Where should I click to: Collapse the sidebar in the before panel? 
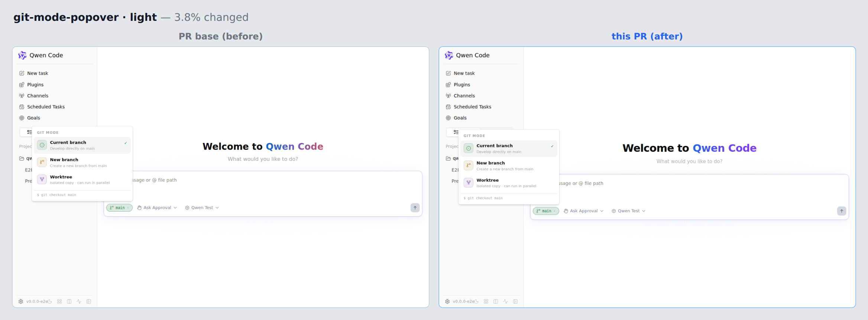click(x=89, y=301)
